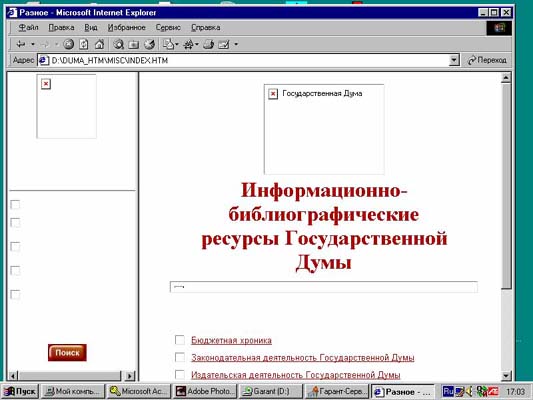Stop page loading with Stop icon

click(x=69, y=44)
